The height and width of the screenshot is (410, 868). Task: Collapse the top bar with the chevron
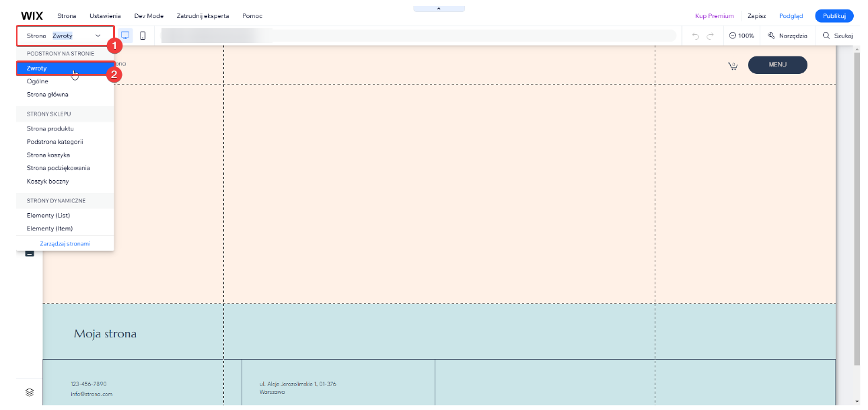pos(439,9)
